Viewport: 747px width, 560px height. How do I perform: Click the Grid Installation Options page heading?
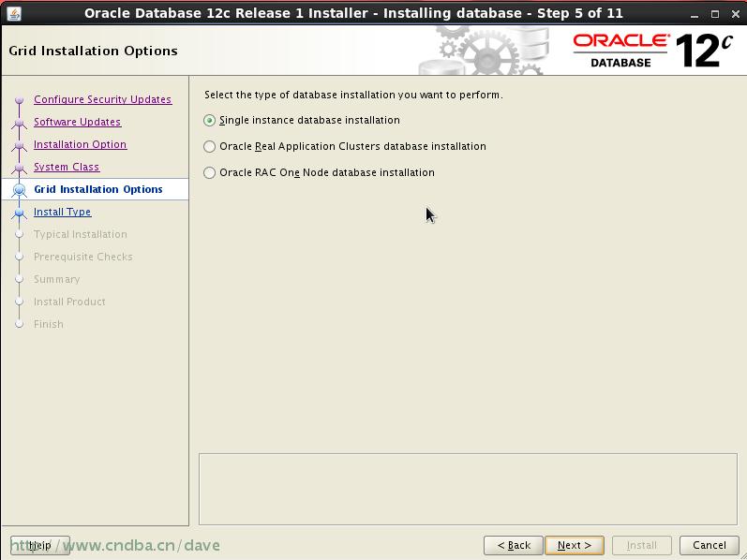click(x=94, y=51)
